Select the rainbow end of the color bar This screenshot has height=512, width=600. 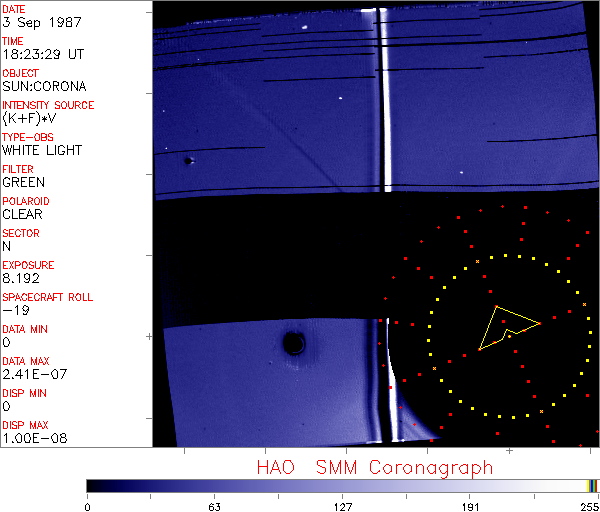[x=594, y=485]
